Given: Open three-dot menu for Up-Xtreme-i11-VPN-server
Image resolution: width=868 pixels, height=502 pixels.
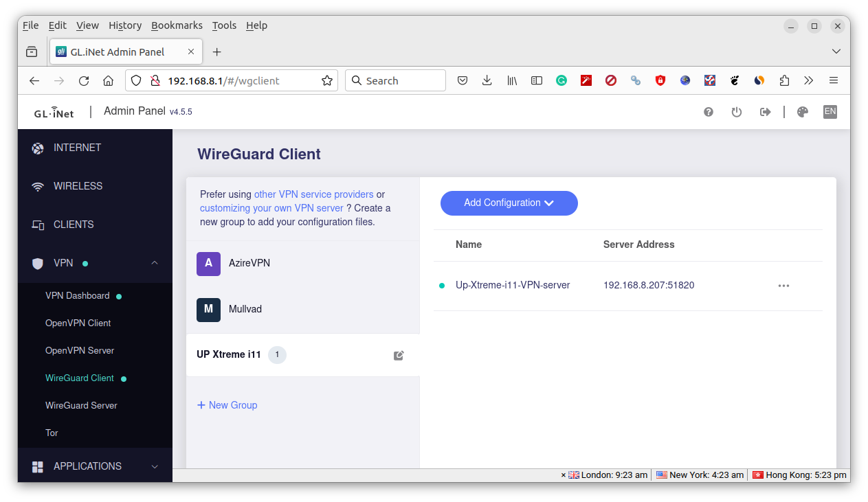Looking at the screenshot, I should 783,286.
